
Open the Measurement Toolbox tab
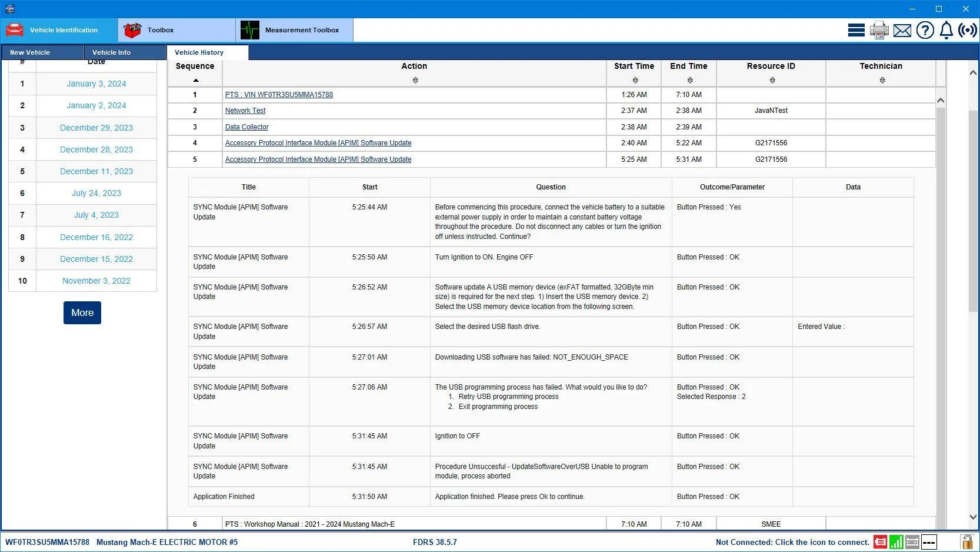(x=294, y=30)
